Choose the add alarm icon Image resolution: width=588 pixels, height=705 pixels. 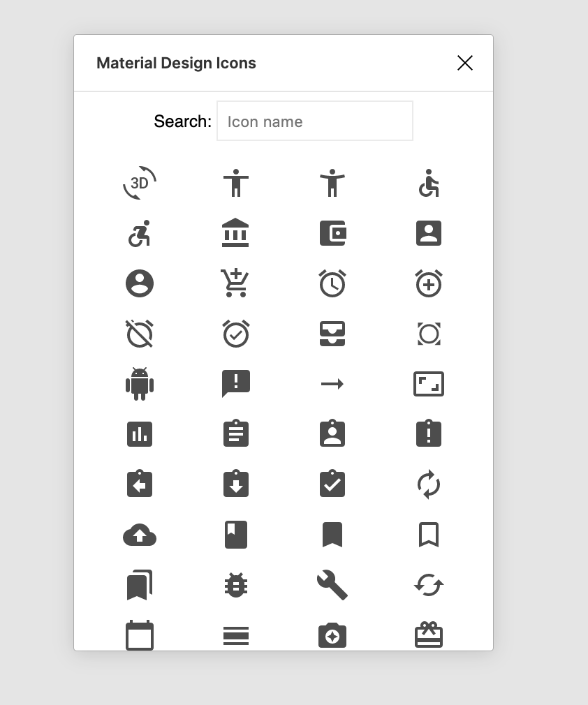tap(429, 283)
